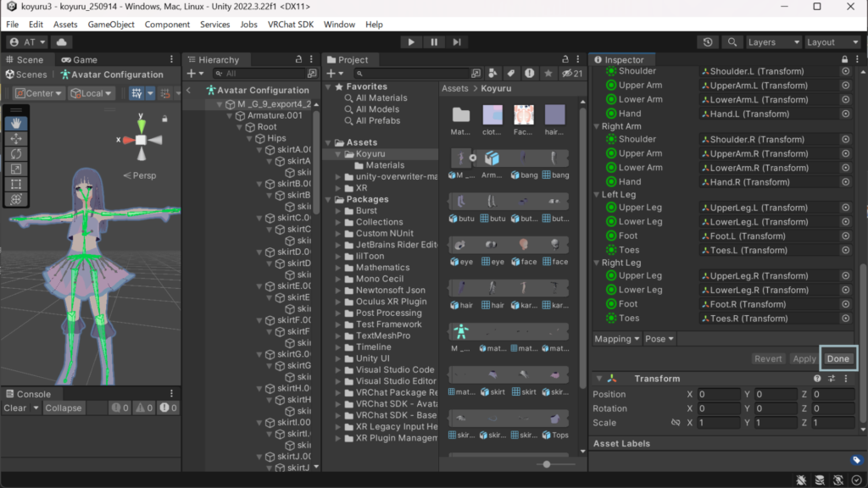The width and height of the screenshot is (868, 488).
Task: Click the Pause button
Action: pos(434,42)
